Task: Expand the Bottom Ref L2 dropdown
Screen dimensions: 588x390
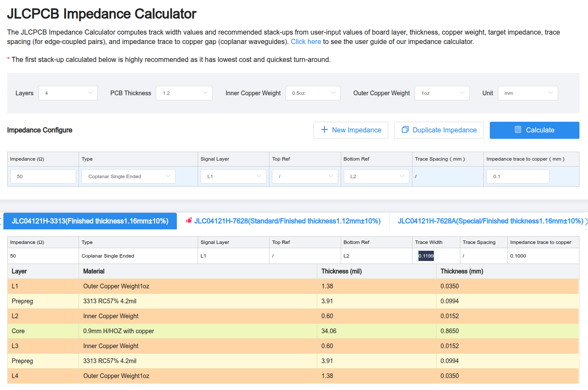Action: [x=377, y=176]
